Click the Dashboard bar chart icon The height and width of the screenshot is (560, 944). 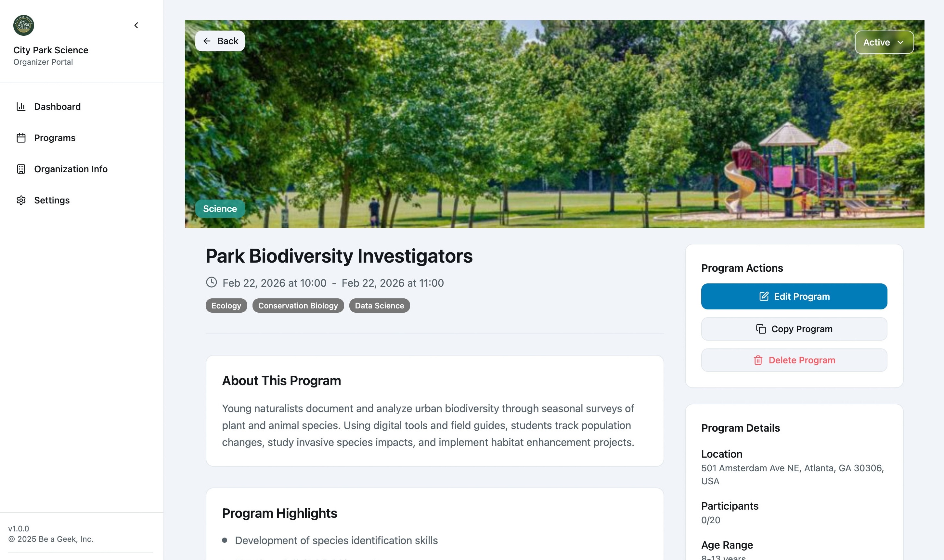pos(21,107)
